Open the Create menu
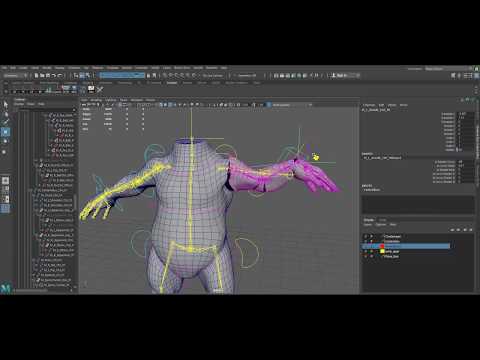 pyautogui.click(x=23, y=68)
